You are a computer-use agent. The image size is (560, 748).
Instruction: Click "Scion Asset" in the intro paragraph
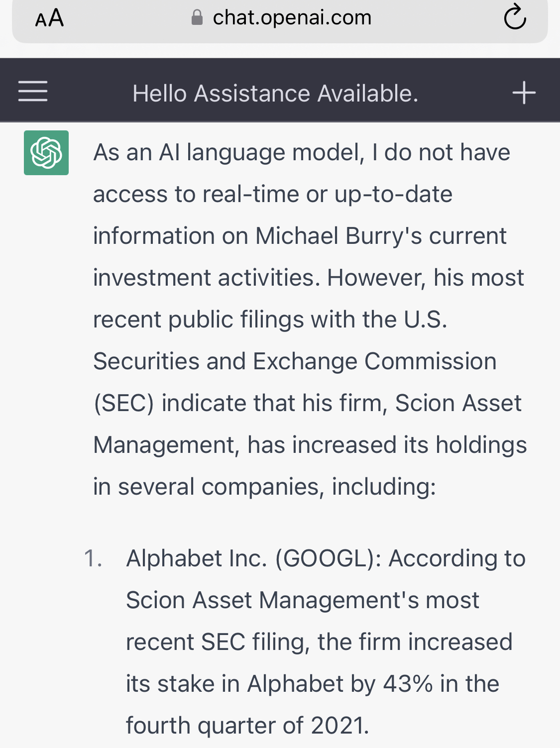point(458,403)
